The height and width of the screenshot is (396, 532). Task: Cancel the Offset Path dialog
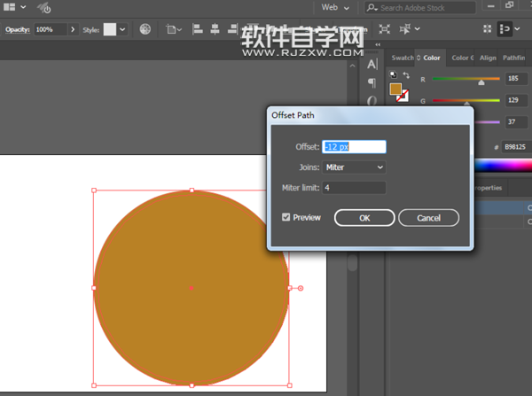tap(428, 218)
